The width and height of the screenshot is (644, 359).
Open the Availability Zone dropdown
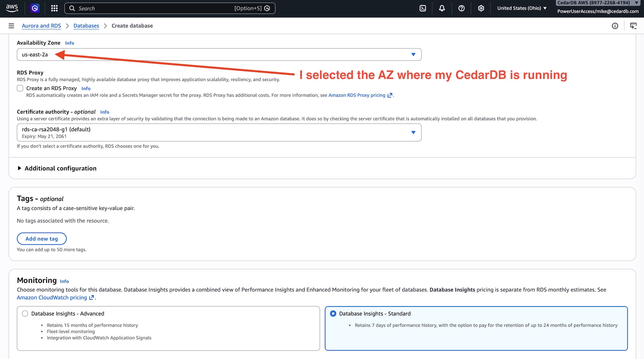point(219,54)
